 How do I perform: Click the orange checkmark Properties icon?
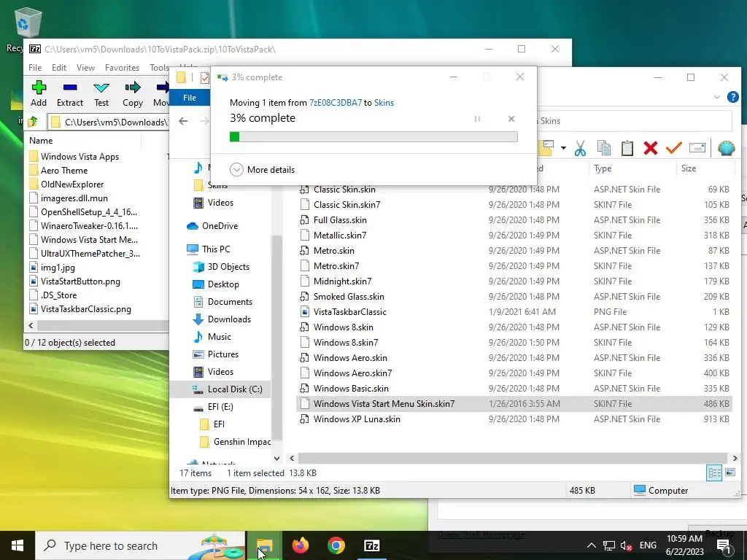(673, 148)
